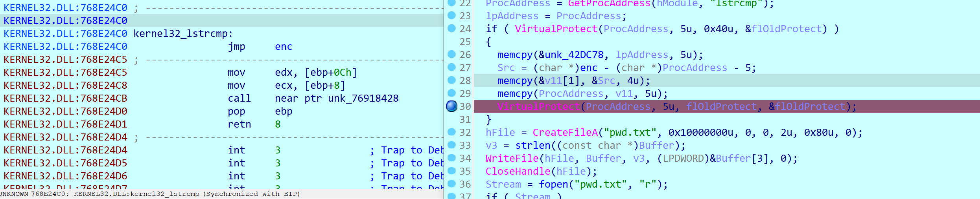
Task: Toggle the breakpoint dot on line 35
Action: [x=452, y=171]
